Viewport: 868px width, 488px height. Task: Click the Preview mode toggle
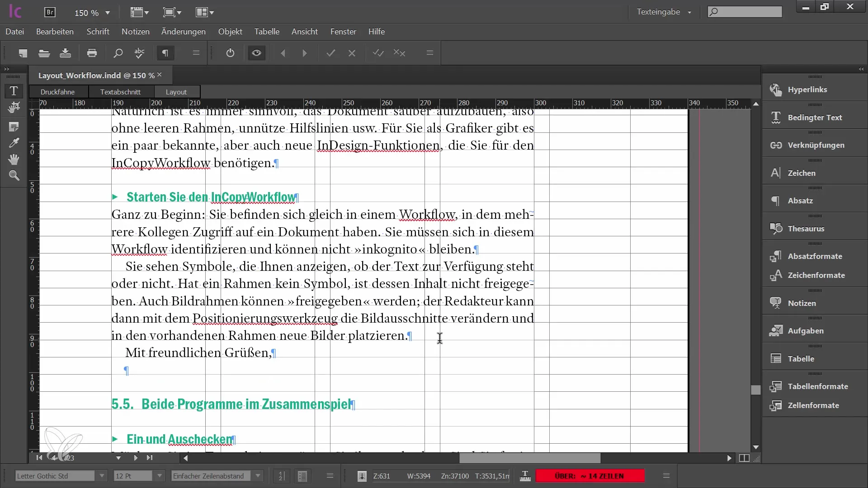pyautogui.click(x=256, y=53)
